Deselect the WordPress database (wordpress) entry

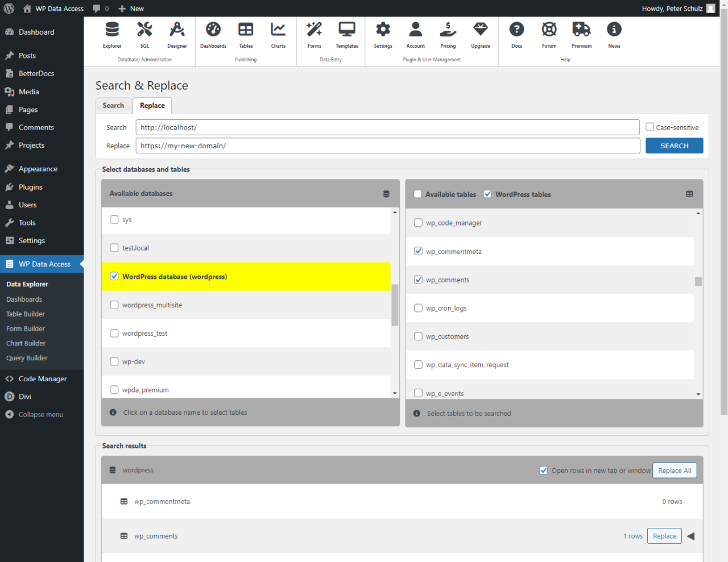tap(114, 276)
